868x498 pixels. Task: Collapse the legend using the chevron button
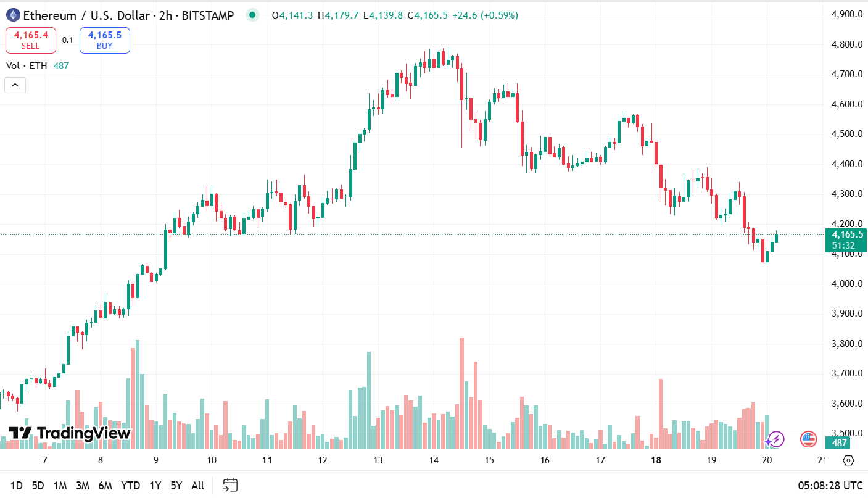tap(14, 85)
